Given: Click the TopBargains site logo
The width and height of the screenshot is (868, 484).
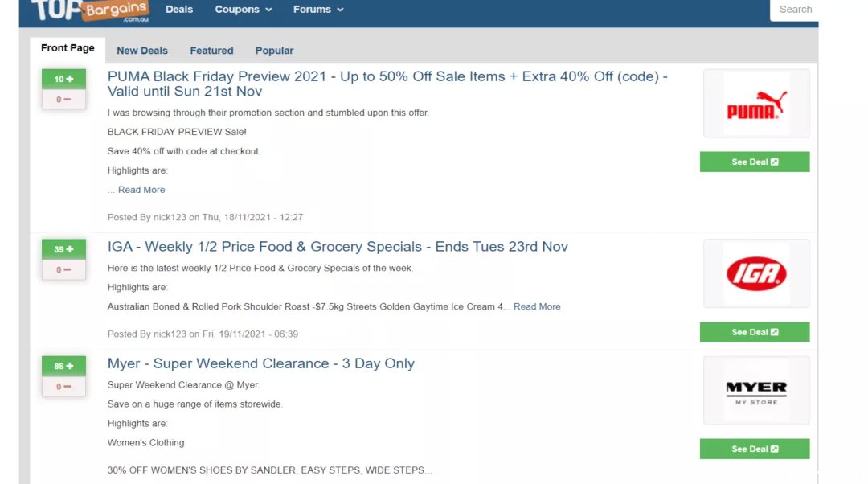Looking at the screenshot, I should pos(90,10).
